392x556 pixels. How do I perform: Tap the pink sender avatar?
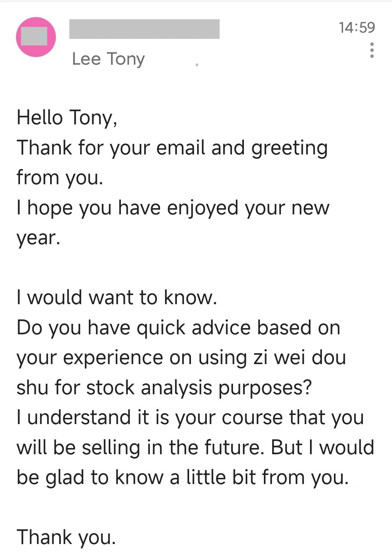(36, 37)
